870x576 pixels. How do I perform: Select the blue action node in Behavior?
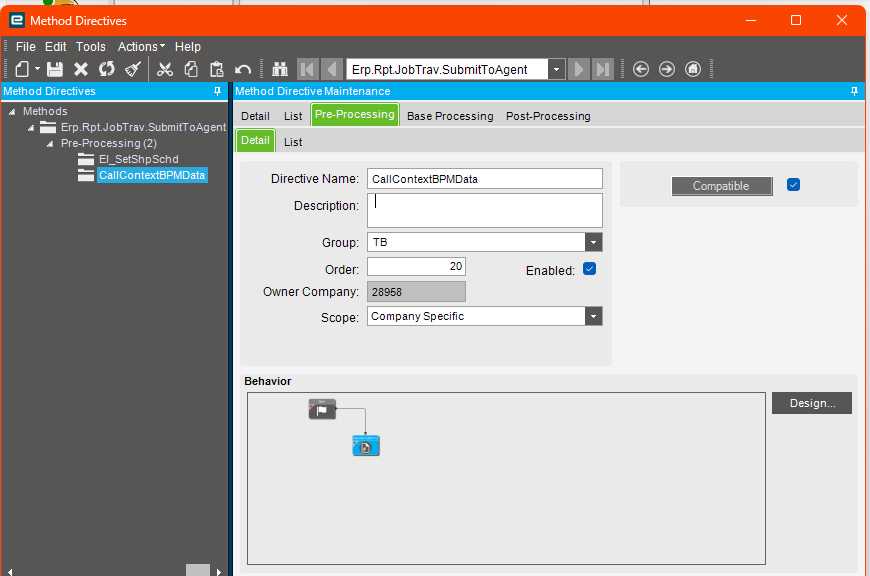[366, 446]
